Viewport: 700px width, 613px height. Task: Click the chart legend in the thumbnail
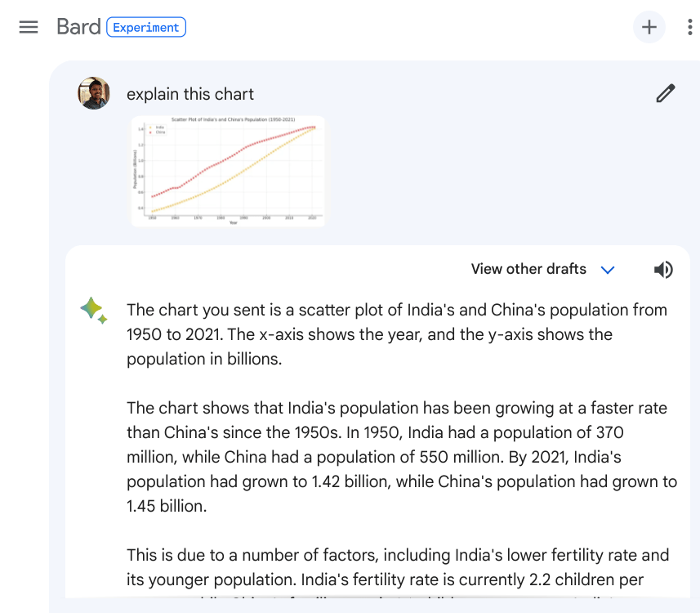click(155, 129)
